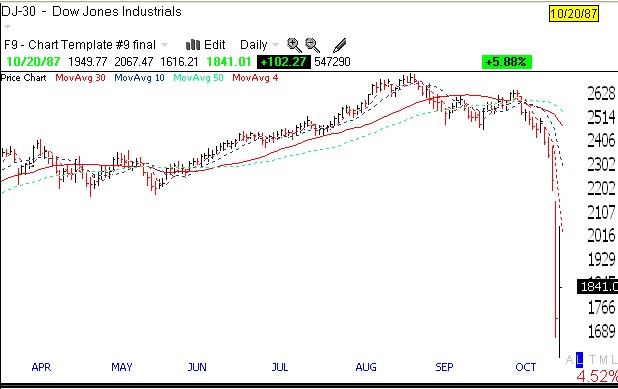
Task: Click the bar chart Edit icon
Action: tap(193, 45)
